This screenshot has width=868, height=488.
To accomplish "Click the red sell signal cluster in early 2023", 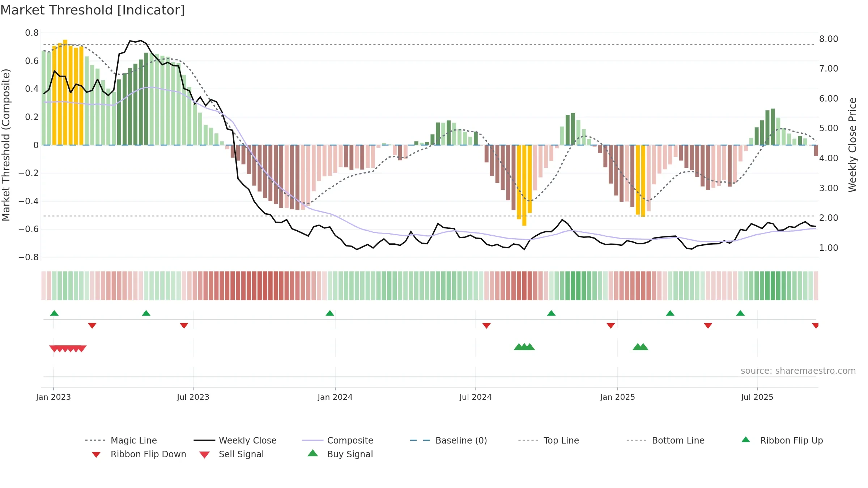I will point(68,349).
